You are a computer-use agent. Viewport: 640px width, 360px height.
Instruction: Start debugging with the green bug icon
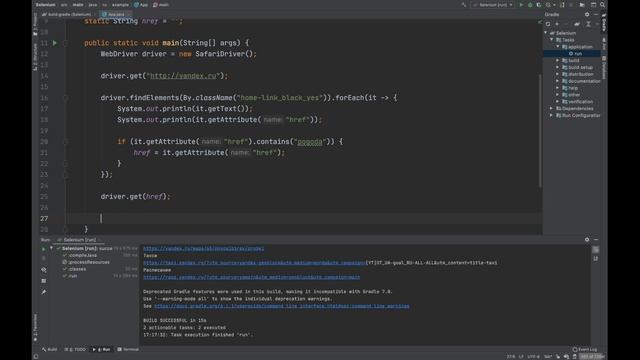530,5
